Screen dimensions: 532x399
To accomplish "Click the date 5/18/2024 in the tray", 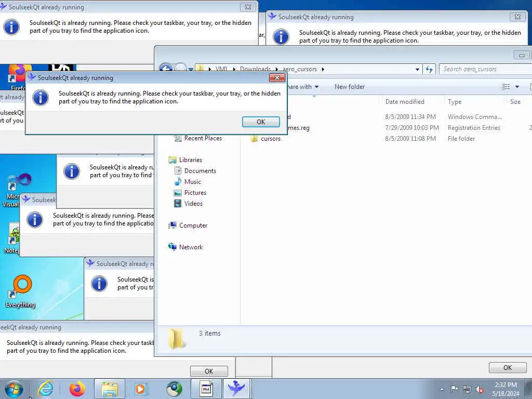I will (x=506, y=394).
